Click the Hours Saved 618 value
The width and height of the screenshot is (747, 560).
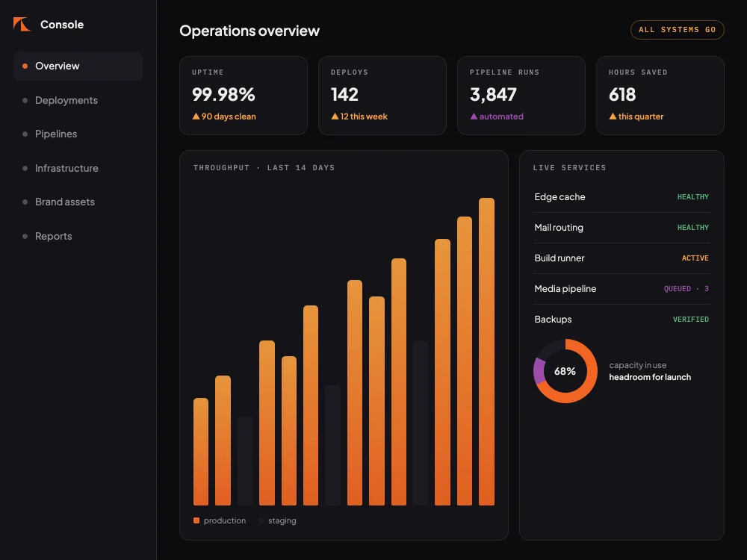click(x=622, y=94)
